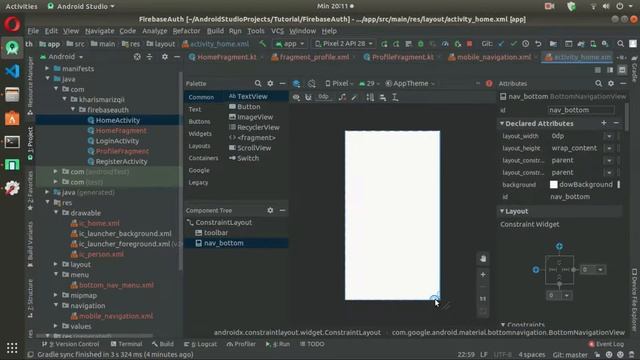Search the Palette with its magnifier icon
This screenshot has width=640, height=360.
[258, 83]
